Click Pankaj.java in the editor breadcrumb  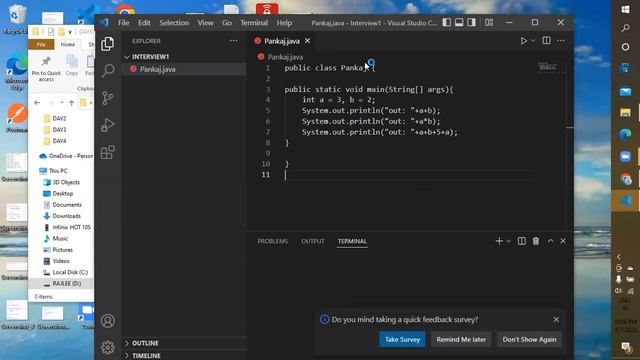285,57
